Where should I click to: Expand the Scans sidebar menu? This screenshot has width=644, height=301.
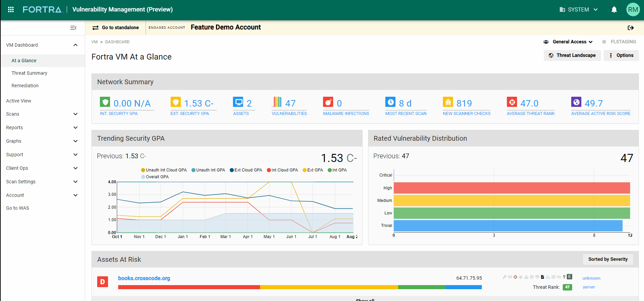[x=76, y=114]
